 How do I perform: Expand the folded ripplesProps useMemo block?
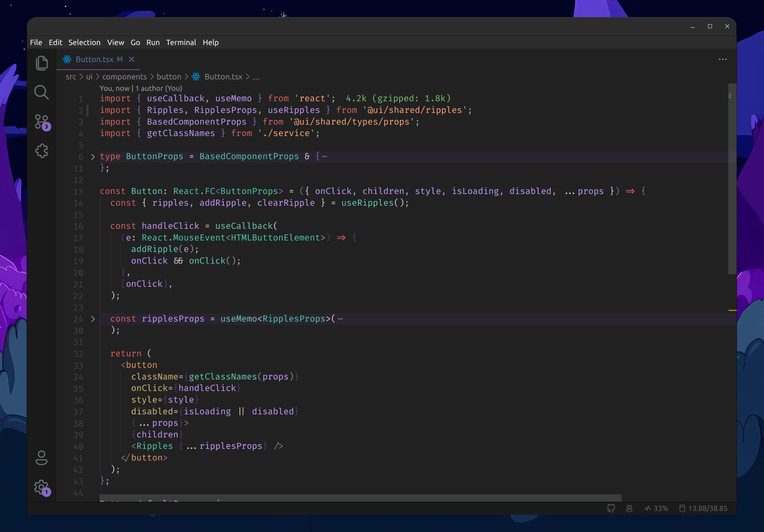tap(93, 319)
